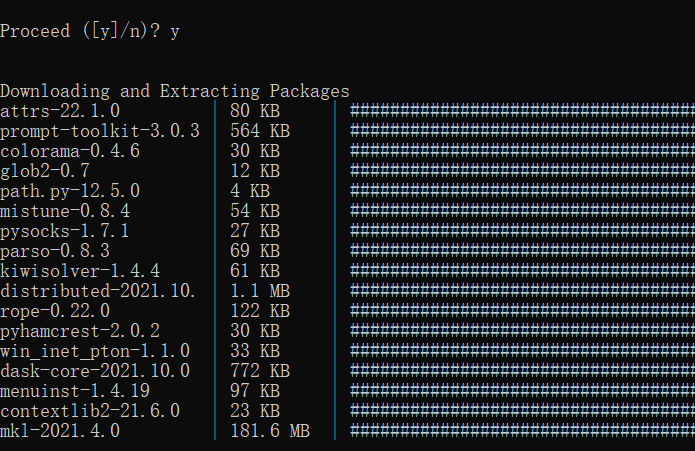Click the progress bar for win_inet_pton-1.1.0
The image size is (695, 451).
[x=520, y=351]
